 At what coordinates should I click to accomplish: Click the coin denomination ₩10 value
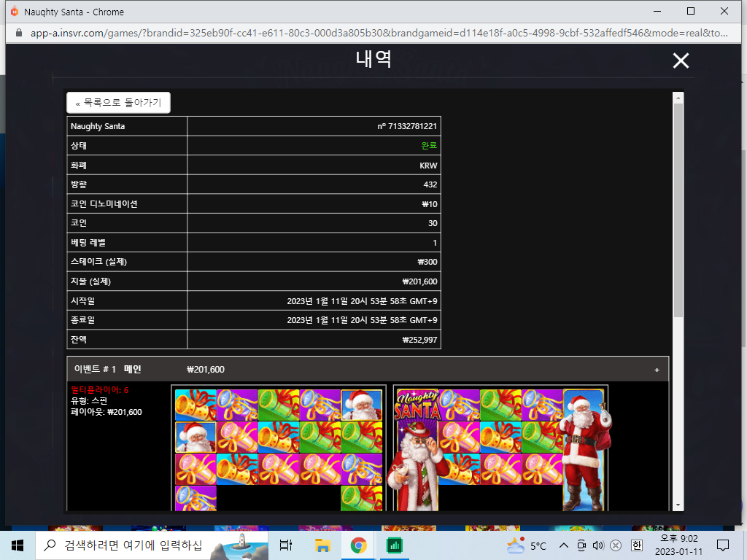(x=429, y=204)
